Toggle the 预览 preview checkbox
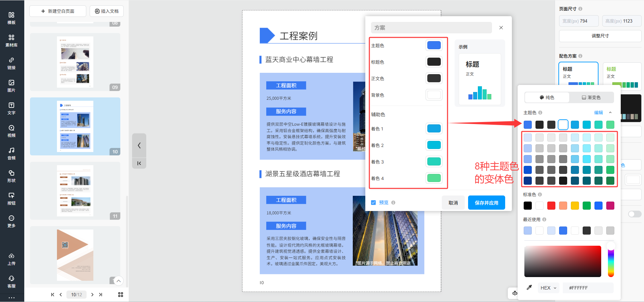Viewport: 644px width, 302px height. point(373,203)
